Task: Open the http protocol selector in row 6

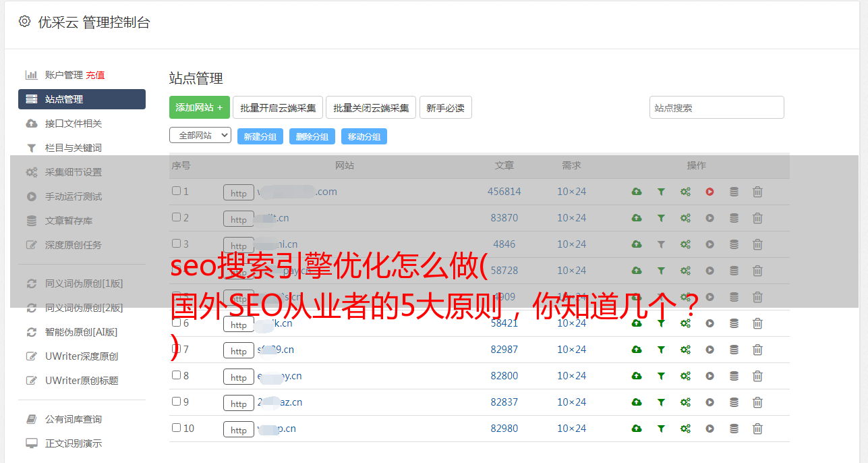Action: coord(239,325)
